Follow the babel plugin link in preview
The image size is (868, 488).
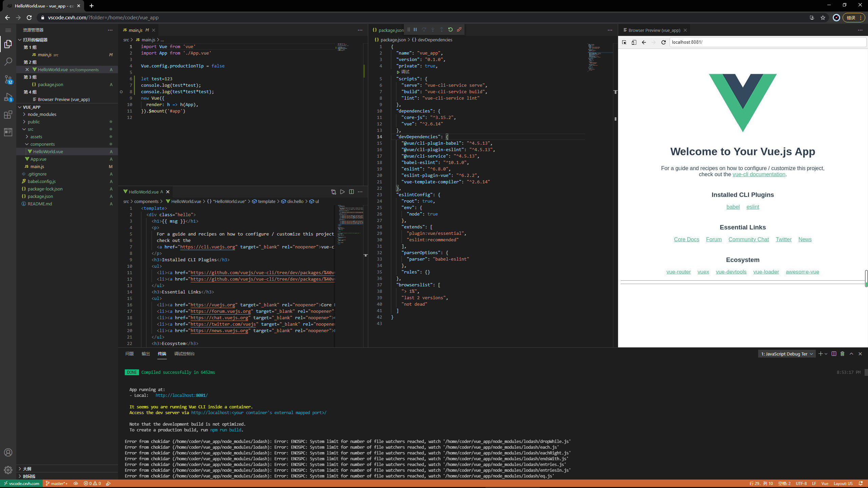pos(733,207)
